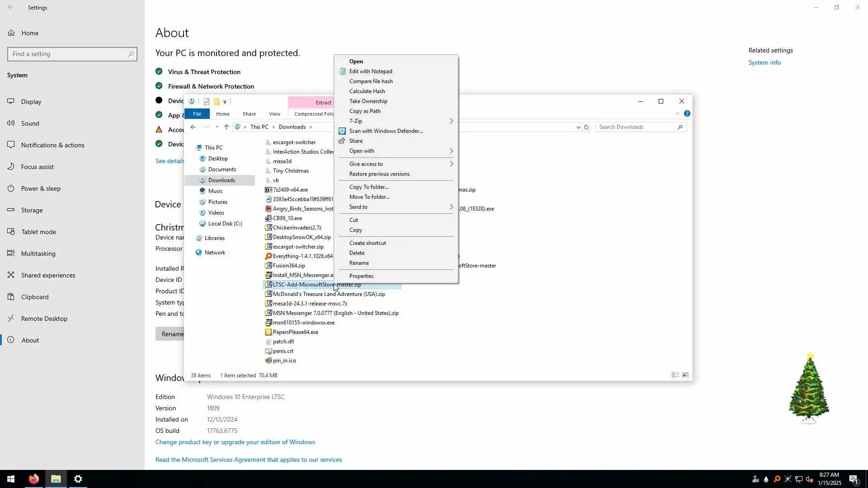Click the refresh icon next to address bar
Screen dimensions: 868x488
(586, 127)
